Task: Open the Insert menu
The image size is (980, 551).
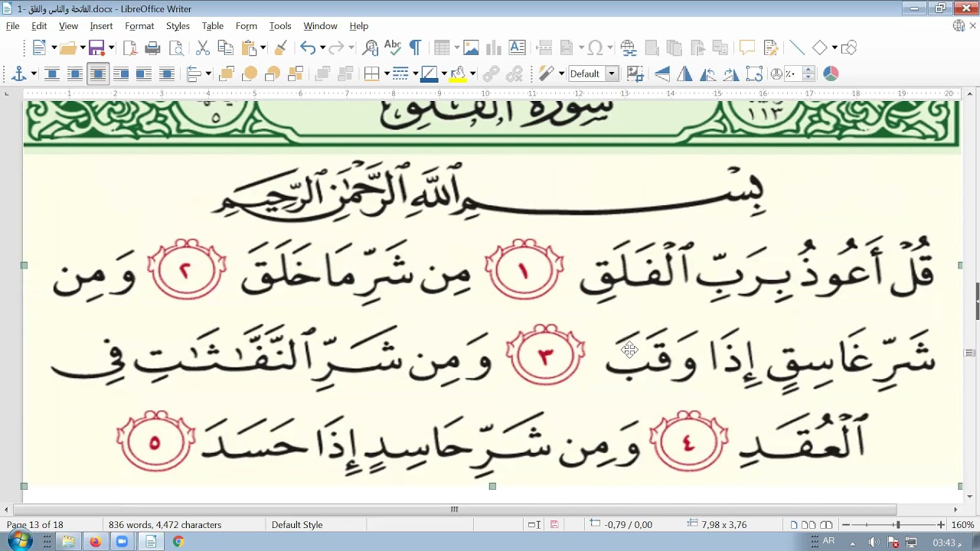Action: tap(101, 26)
